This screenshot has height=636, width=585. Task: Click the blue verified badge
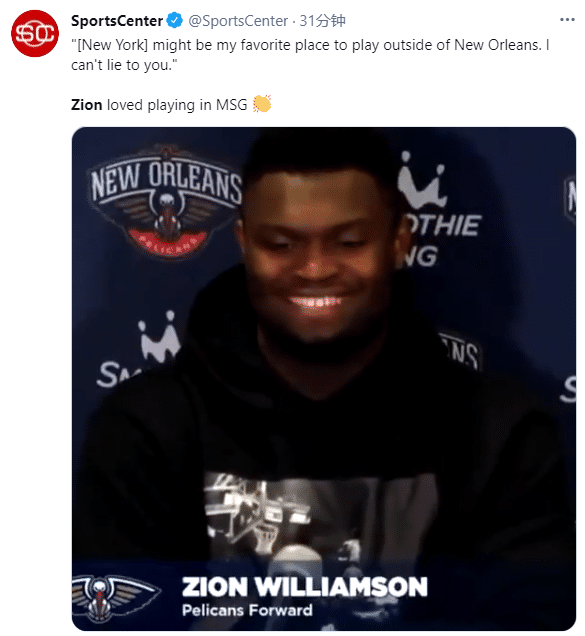coord(175,20)
